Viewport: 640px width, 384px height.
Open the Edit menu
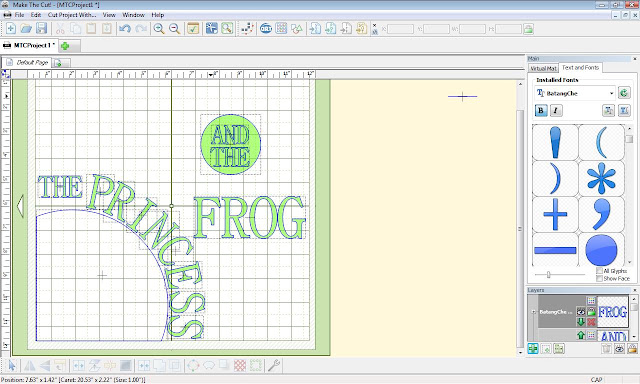(36, 15)
